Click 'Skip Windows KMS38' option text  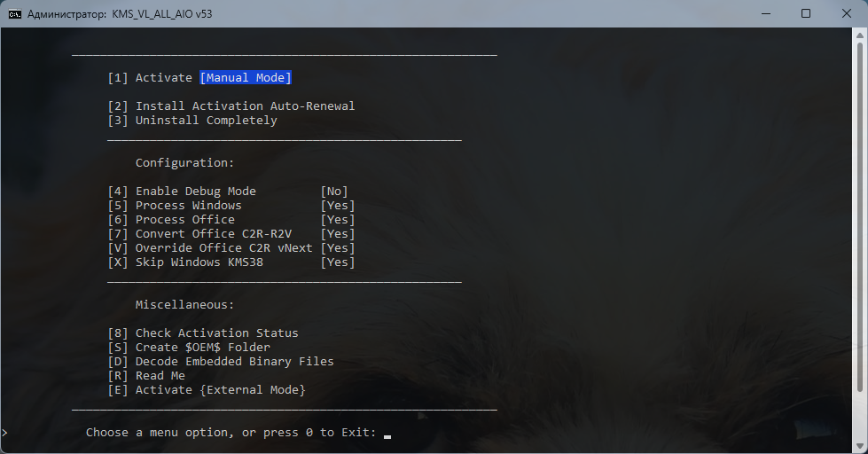(199, 262)
